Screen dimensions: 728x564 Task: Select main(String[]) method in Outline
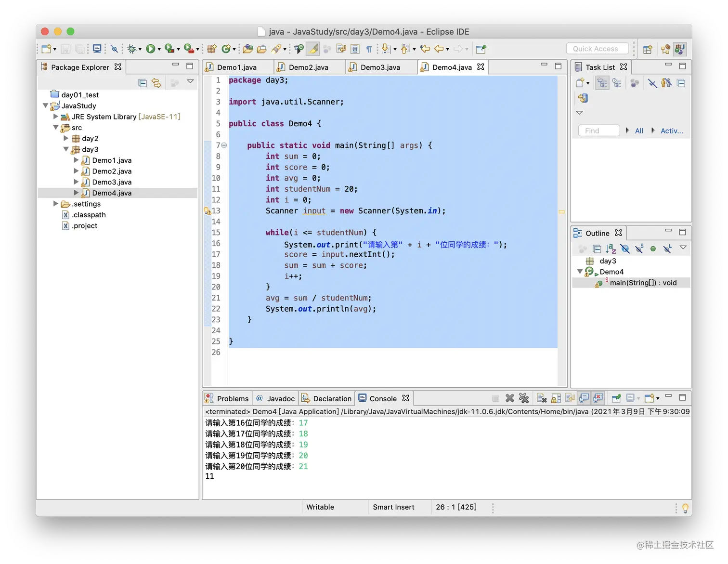point(642,283)
